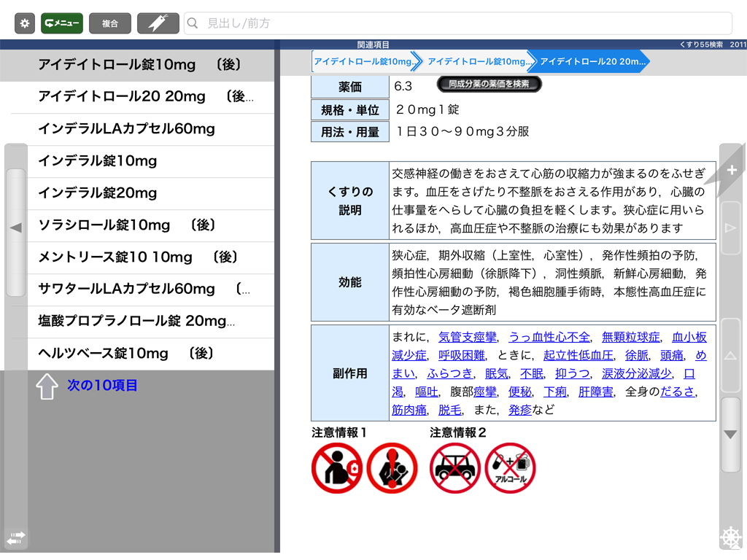Image resolution: width=747 pixels, height=560 pixels.
Task: Open だるさ link
Action: click(x=678, y=392)
